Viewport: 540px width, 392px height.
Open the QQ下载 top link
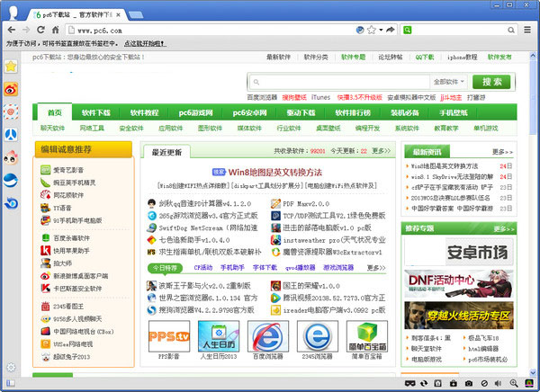click(x=425, y=58)
